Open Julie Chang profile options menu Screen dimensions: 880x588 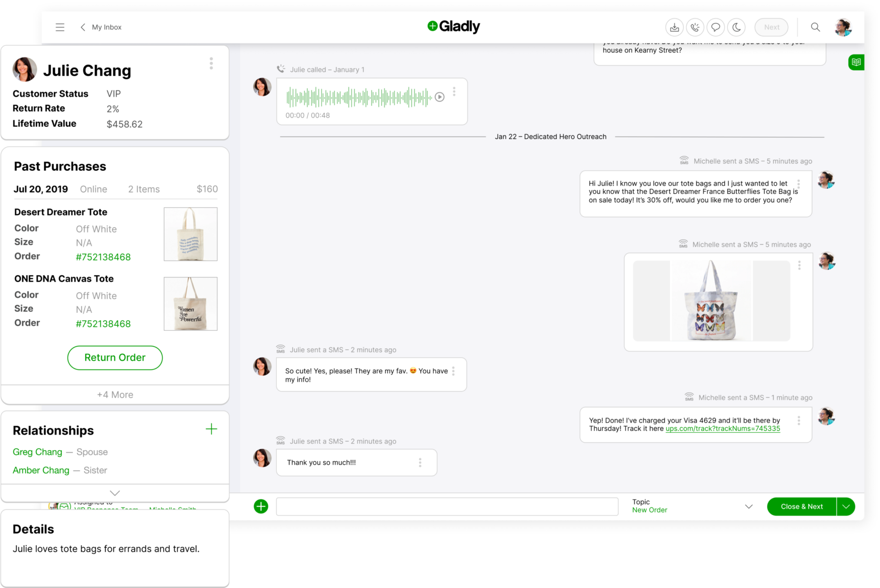click(211, 63)
